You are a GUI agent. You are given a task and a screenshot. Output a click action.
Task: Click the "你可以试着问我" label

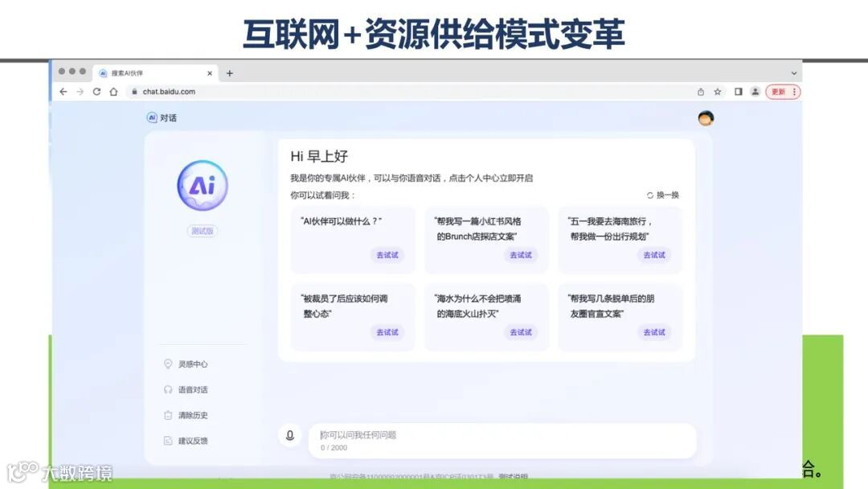(322, 195)
